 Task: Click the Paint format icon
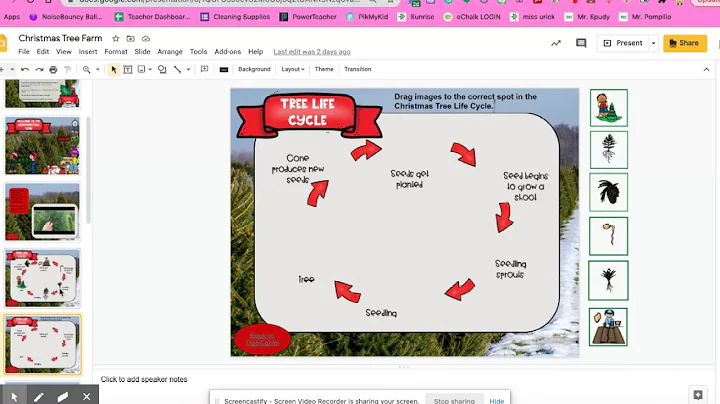click(x=68, y=69)
